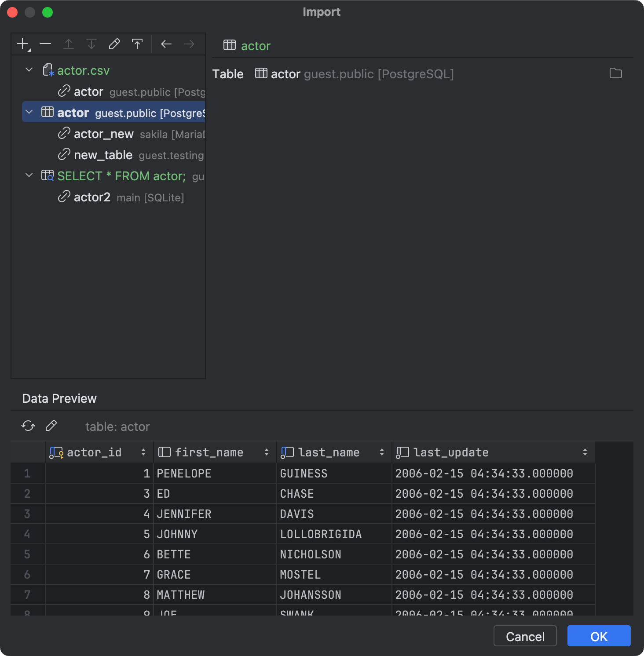Image resolution: width=644 pixels, height=656 pixels.
Task: Sort the last_update column
Action: tap(585, 452)
